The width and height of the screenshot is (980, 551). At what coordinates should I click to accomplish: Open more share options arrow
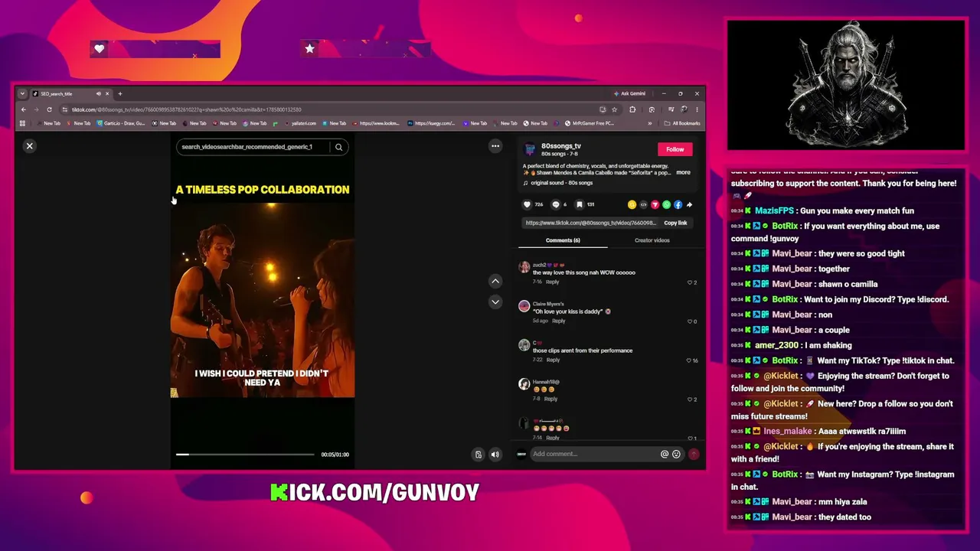tap(689, 204)
